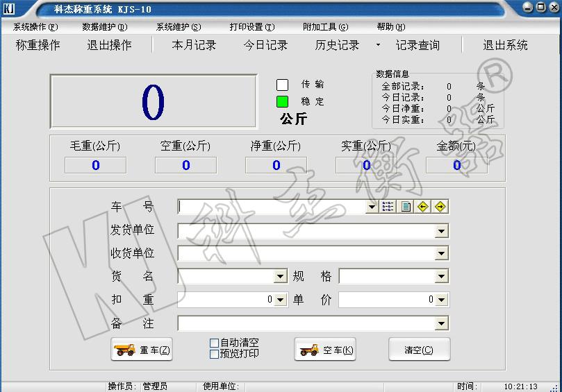
Task: Open the 货名 dropdown list
Action: pos(280,277)
